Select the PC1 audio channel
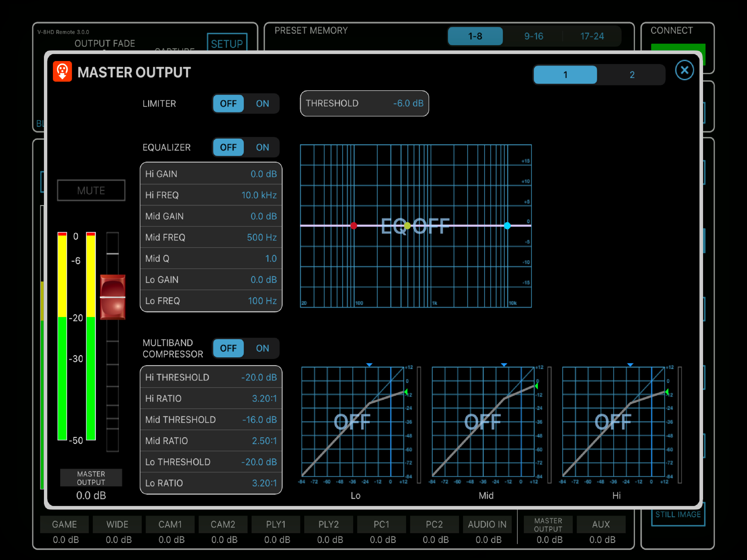 [382, 524]
